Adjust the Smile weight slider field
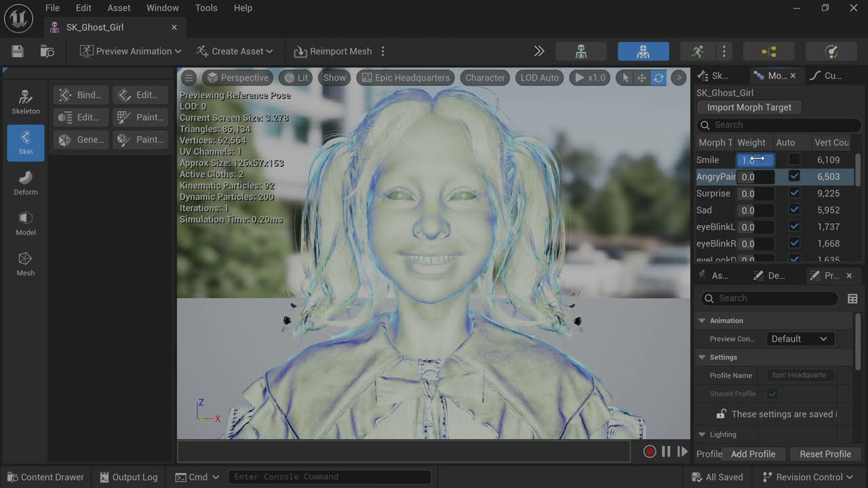868x488 pixels. (x=755, y=160)
